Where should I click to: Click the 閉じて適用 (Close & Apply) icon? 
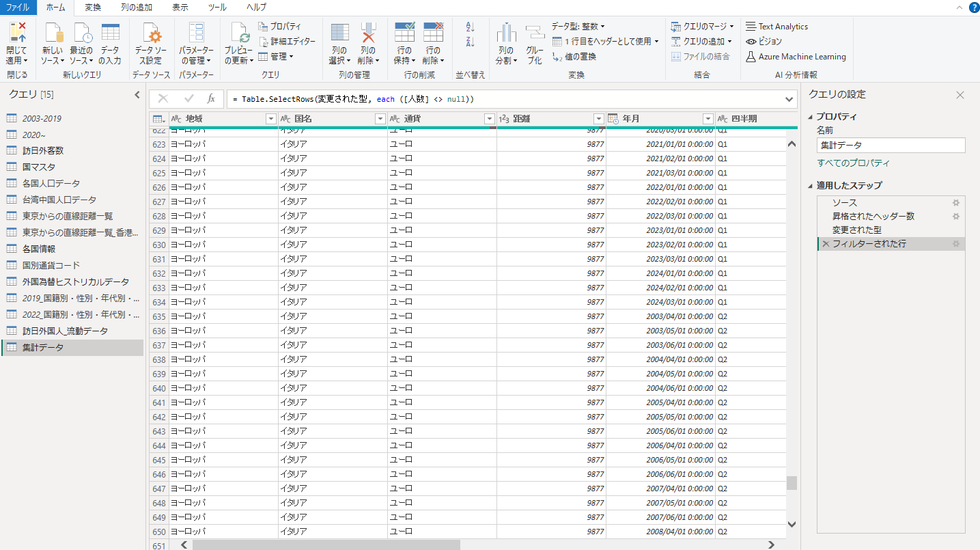17,32
